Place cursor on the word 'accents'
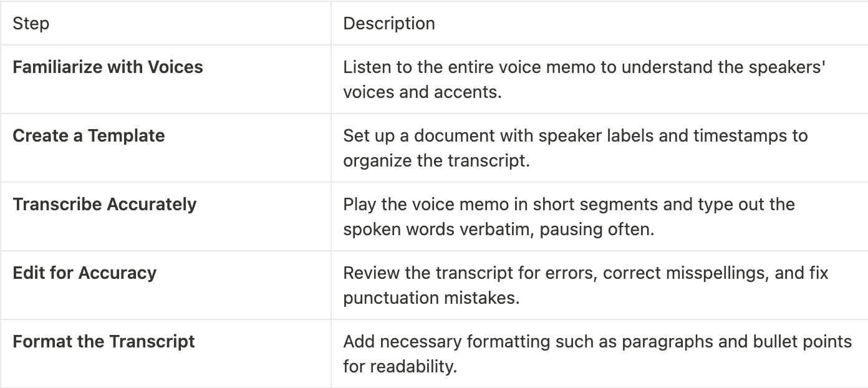Image resolution: width=868 pixels, height=388 pixels. pos(479,92)
